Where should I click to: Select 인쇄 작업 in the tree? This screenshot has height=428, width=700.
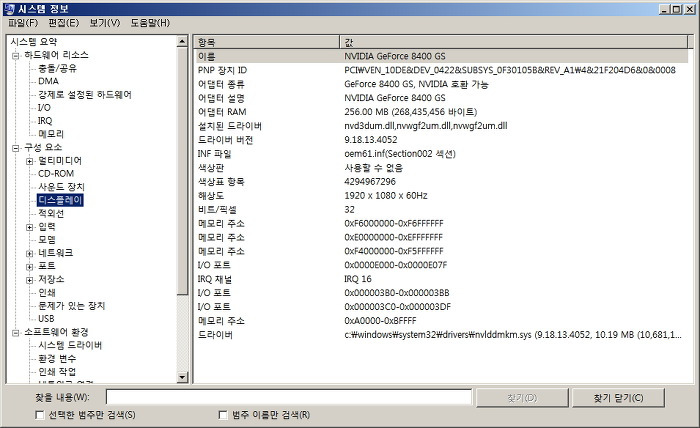coord(57,372)
